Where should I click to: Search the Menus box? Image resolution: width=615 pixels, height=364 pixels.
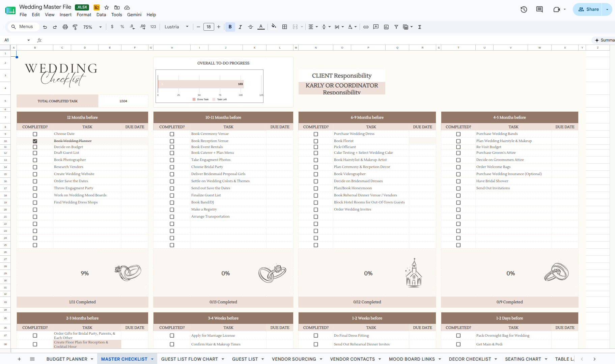[23, 27]
